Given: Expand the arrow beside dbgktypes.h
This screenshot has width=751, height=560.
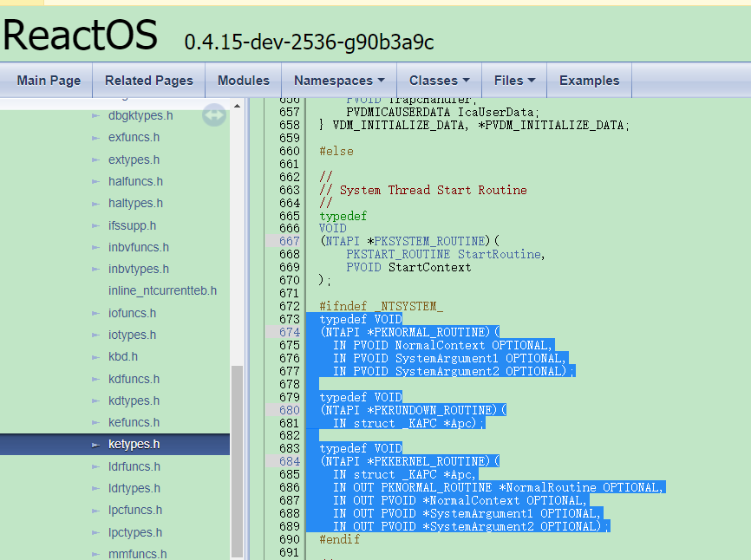Looking at the screenshot, I should click(x=95, y=116).
